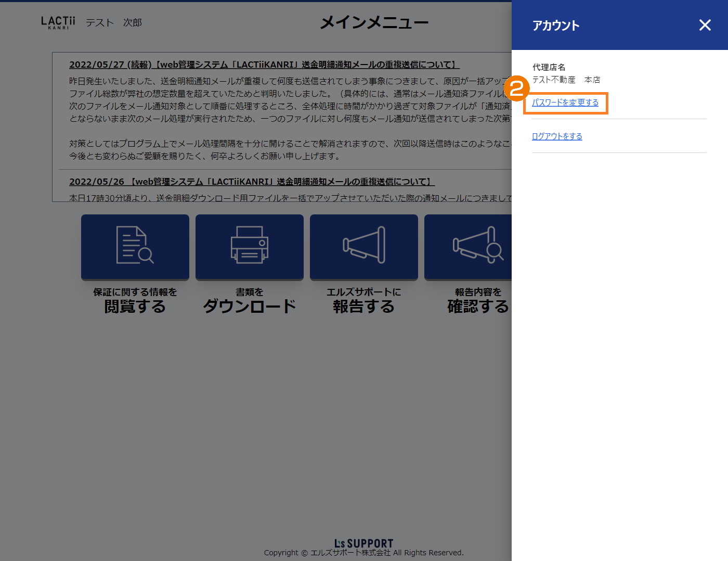Viewport: 728px width, 561px height.
Task: Open the printer icon download tile
Action: tap(250, 246)
